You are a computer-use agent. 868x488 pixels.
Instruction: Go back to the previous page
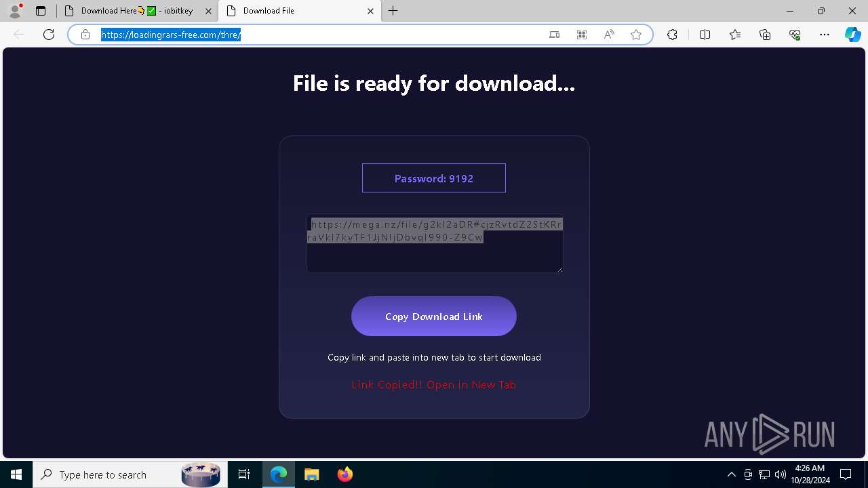point(19,35)
